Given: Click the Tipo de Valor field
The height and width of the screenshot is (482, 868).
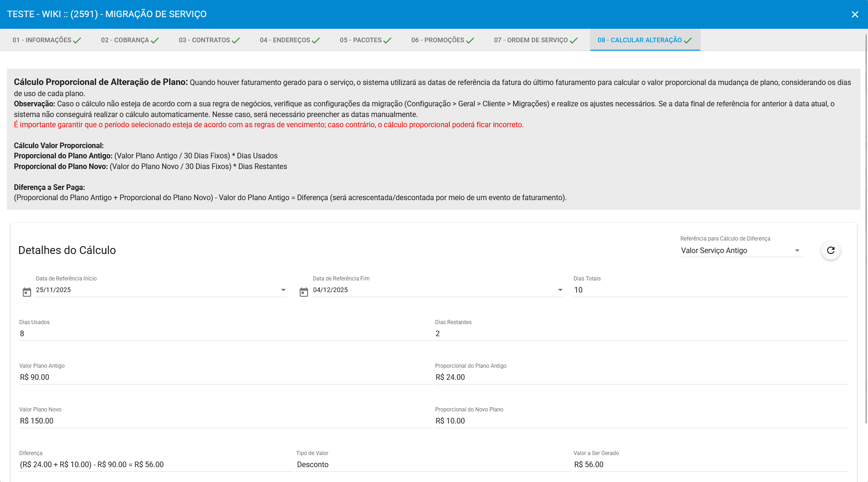Looking at the screenshot, I should tap(433, 464).
